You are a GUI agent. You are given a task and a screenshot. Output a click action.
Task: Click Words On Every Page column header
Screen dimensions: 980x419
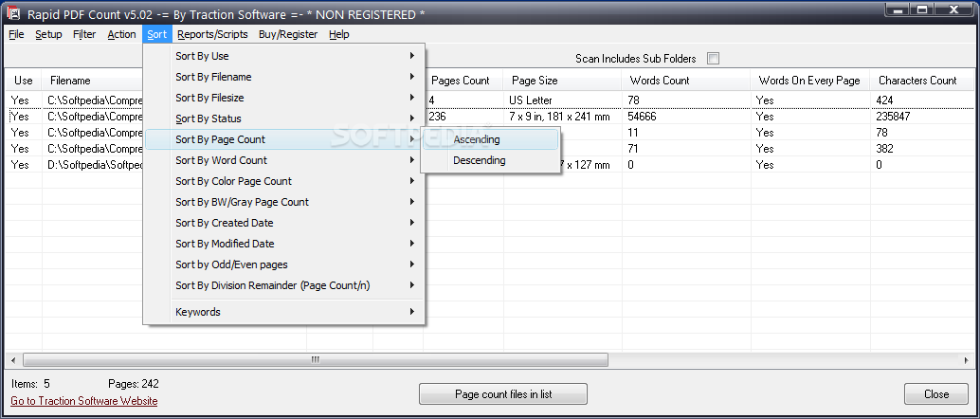point(810,81)
